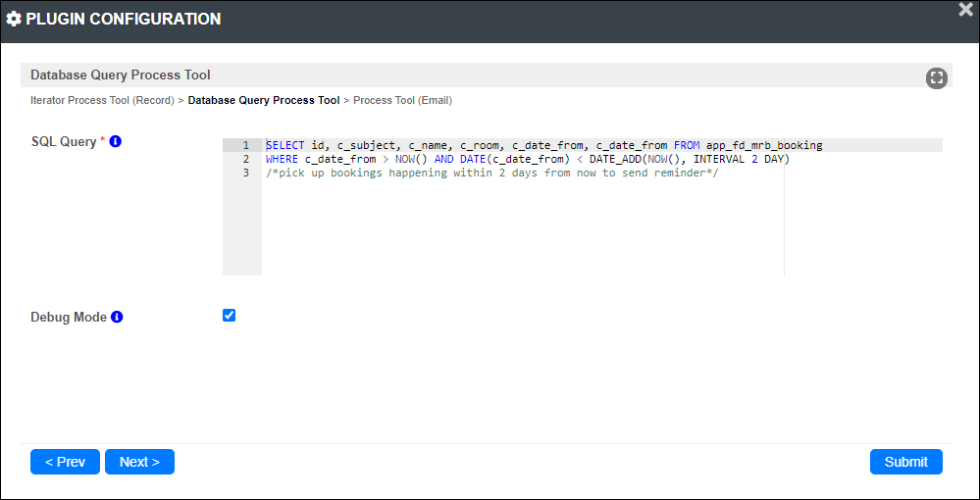
Task: Click line 2 WHERE clause in editor
Action: (x=528, y=159)
